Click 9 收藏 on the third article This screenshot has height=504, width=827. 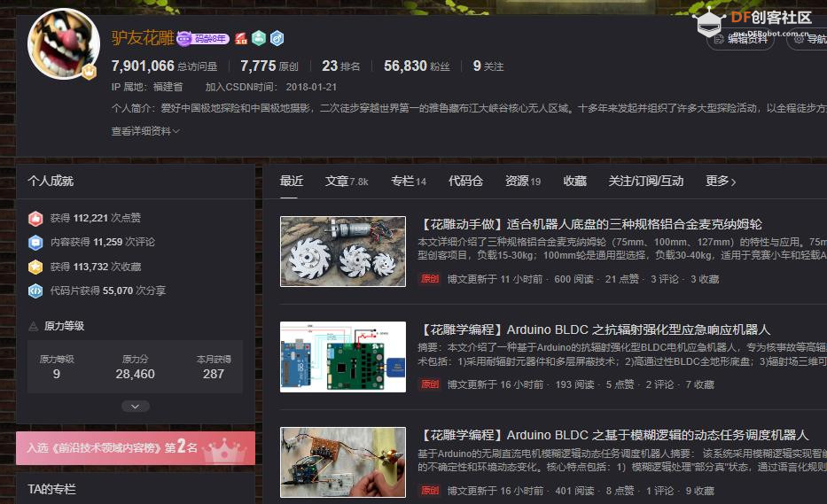tap(700, 491)
